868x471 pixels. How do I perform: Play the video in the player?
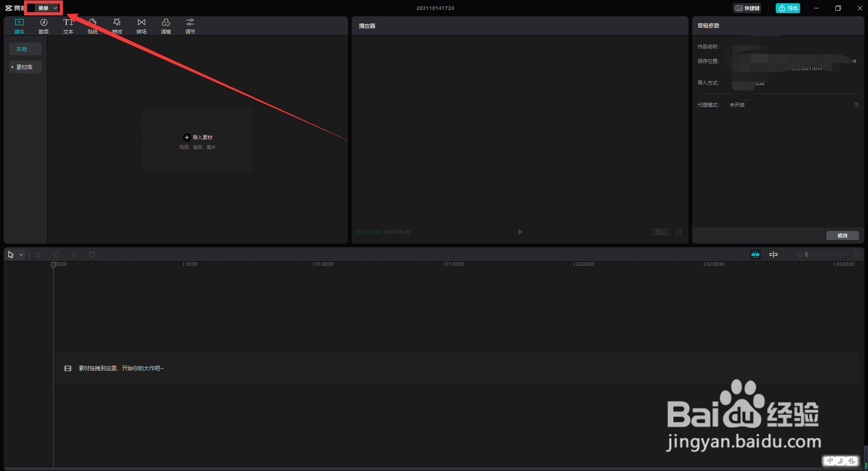point(520,232)
